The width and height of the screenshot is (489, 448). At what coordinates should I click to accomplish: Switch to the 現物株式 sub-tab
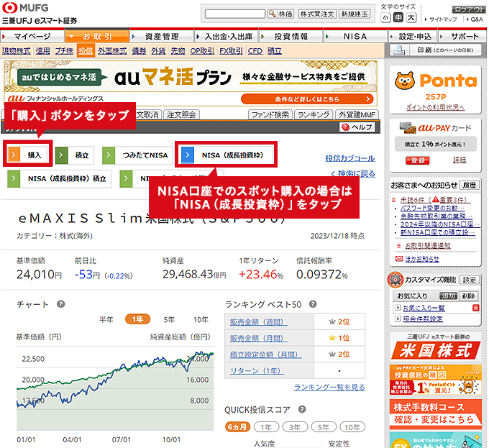[17, 51]
